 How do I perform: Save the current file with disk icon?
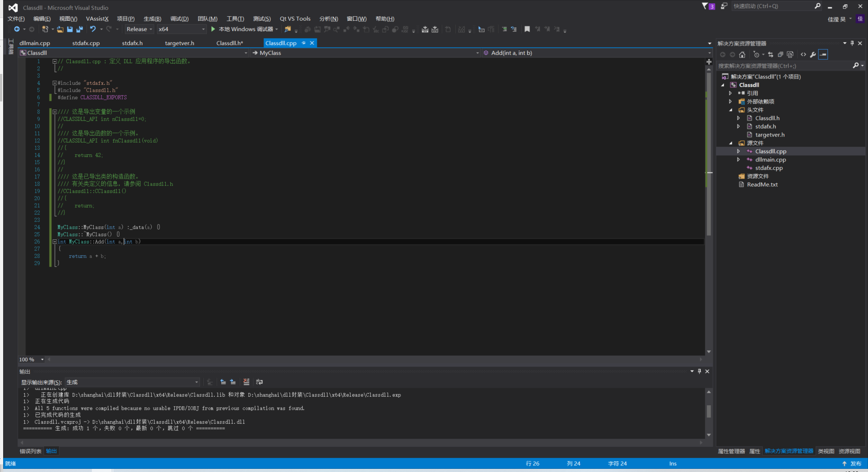pos(70,29)
